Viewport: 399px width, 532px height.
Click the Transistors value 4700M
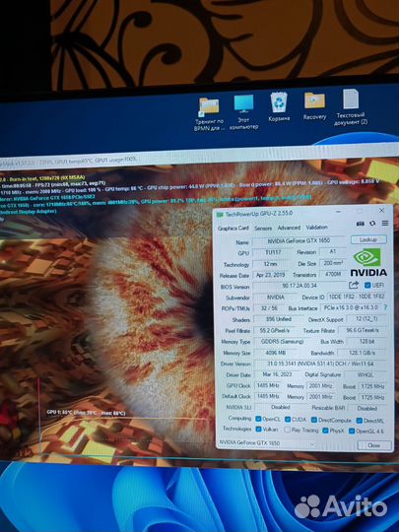[333, 274]
